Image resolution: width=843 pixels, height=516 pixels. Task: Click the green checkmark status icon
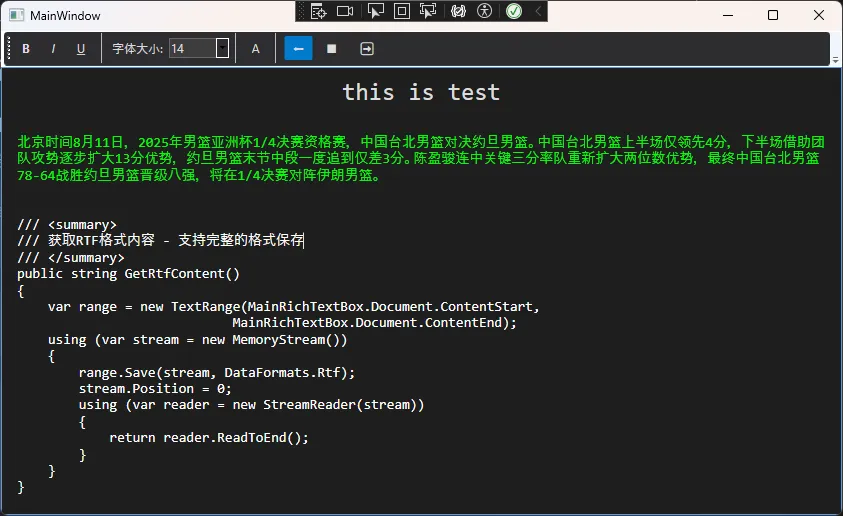pos(513,11)
